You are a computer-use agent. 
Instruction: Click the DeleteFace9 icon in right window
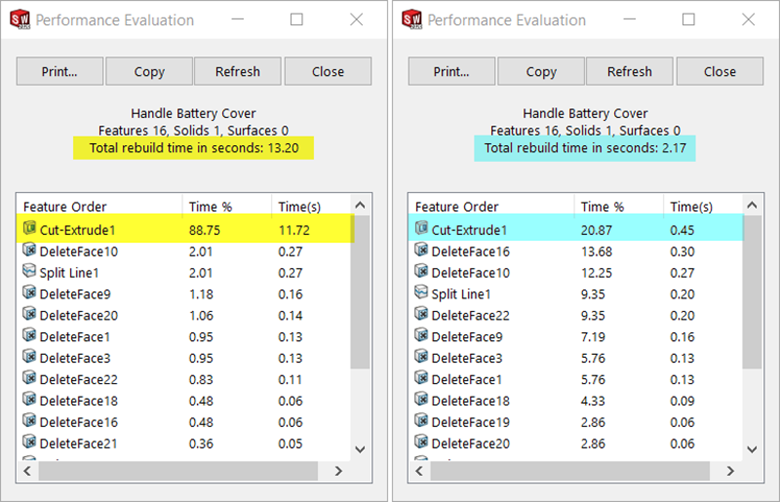coord(422,335)
